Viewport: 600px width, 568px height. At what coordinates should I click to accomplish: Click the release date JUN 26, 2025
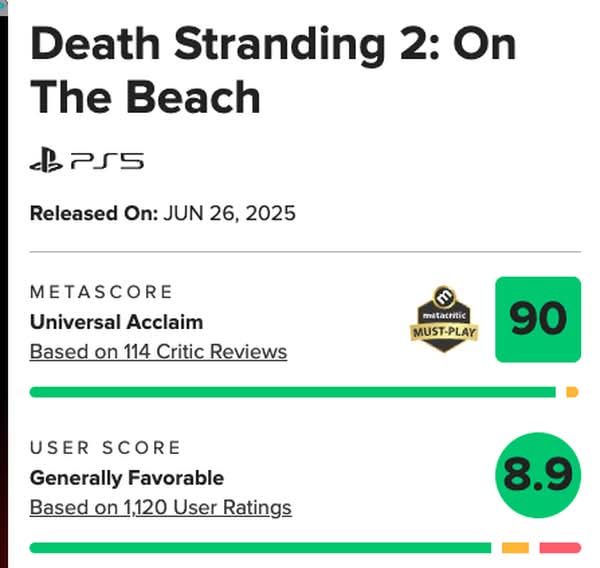point(230,213)
